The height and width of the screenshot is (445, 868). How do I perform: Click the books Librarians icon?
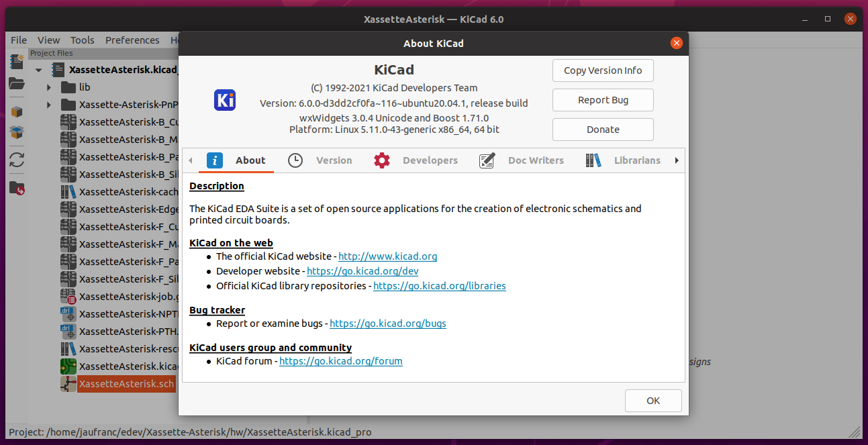[593, 160]
